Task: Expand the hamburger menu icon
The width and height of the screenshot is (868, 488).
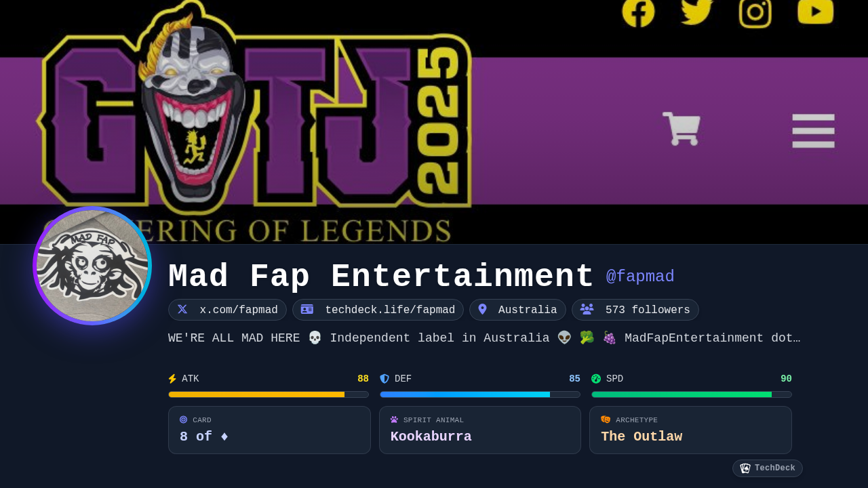Action: [813, 131]
